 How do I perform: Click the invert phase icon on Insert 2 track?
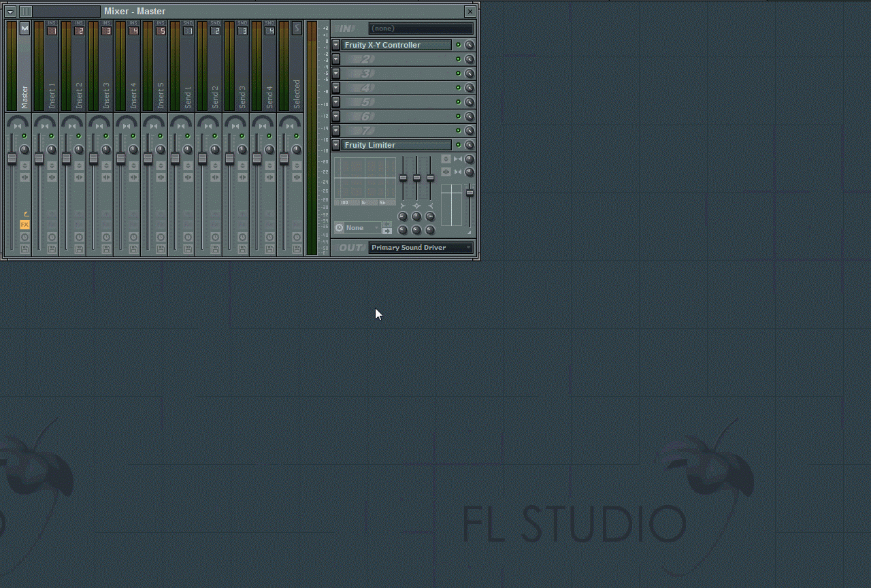click(x=79, y=166)
